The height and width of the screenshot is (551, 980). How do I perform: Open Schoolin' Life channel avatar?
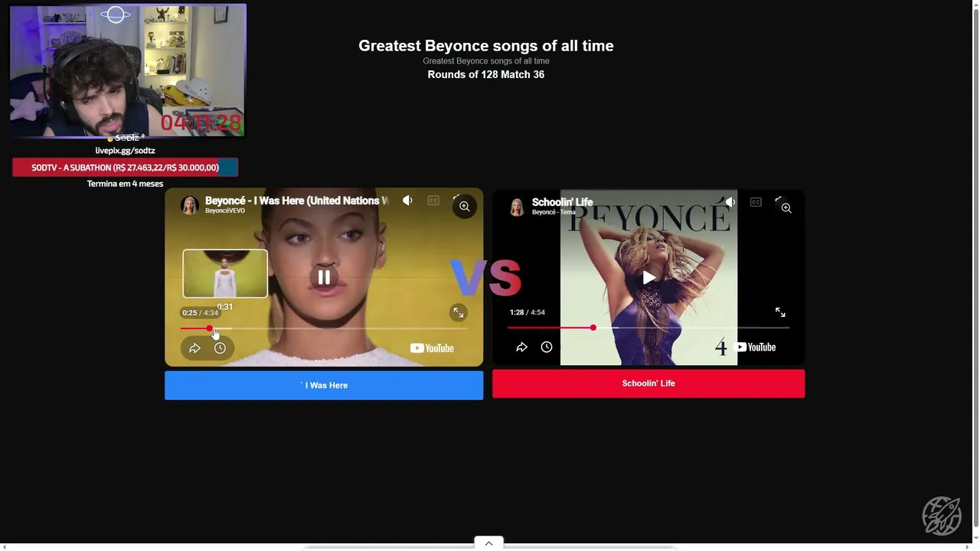click(517, 207)
